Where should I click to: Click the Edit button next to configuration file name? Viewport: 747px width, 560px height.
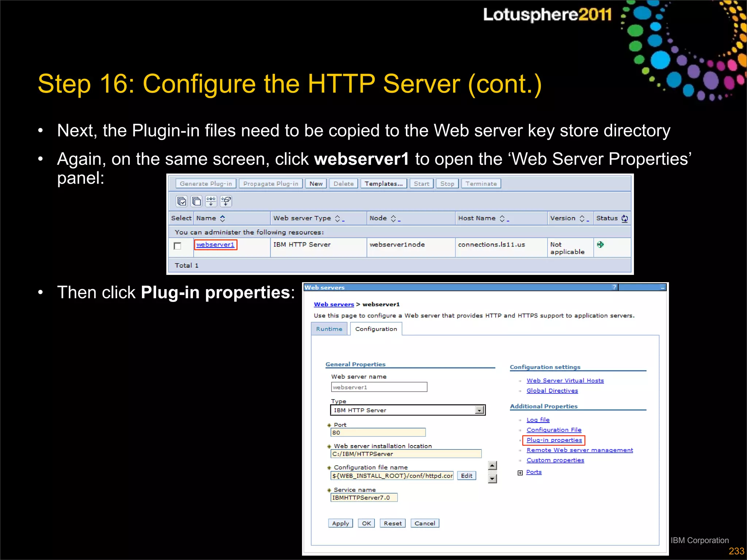point(467,476)
